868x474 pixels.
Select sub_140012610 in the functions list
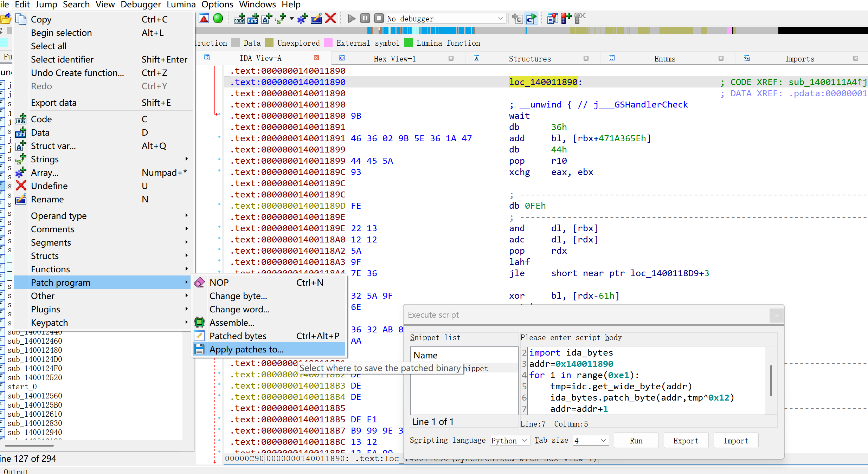tap(34, 414)
